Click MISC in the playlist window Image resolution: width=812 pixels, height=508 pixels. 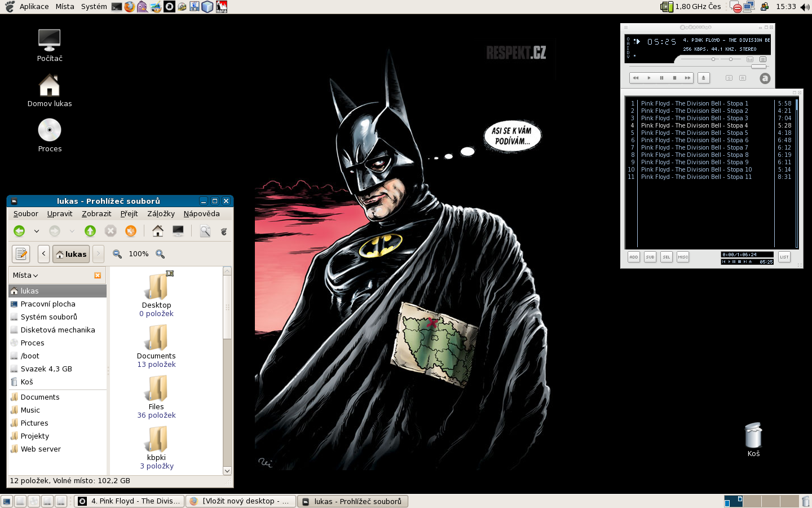pos(683,257)
